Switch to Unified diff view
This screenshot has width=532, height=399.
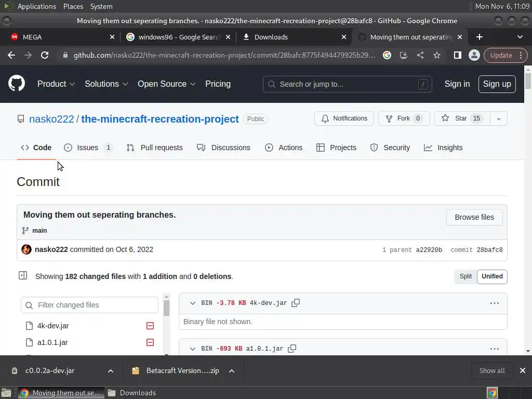492,276
